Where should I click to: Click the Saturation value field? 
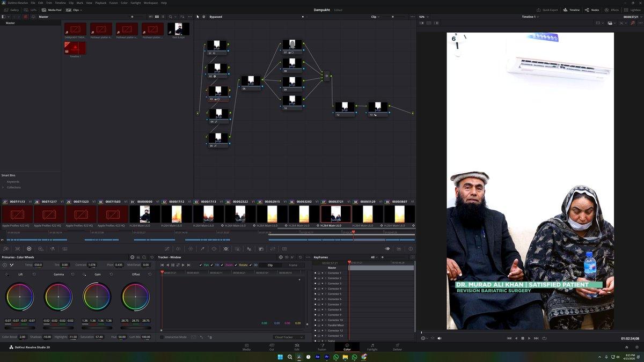tap(99, 337)
